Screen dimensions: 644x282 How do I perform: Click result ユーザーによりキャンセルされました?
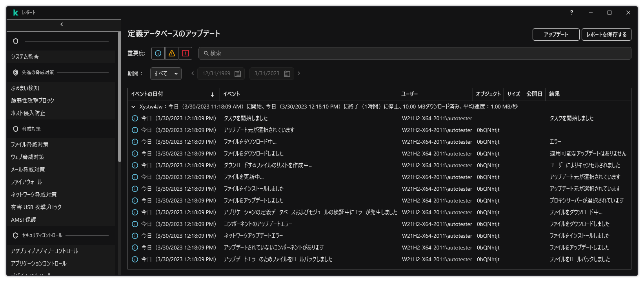tap(585, 165)
